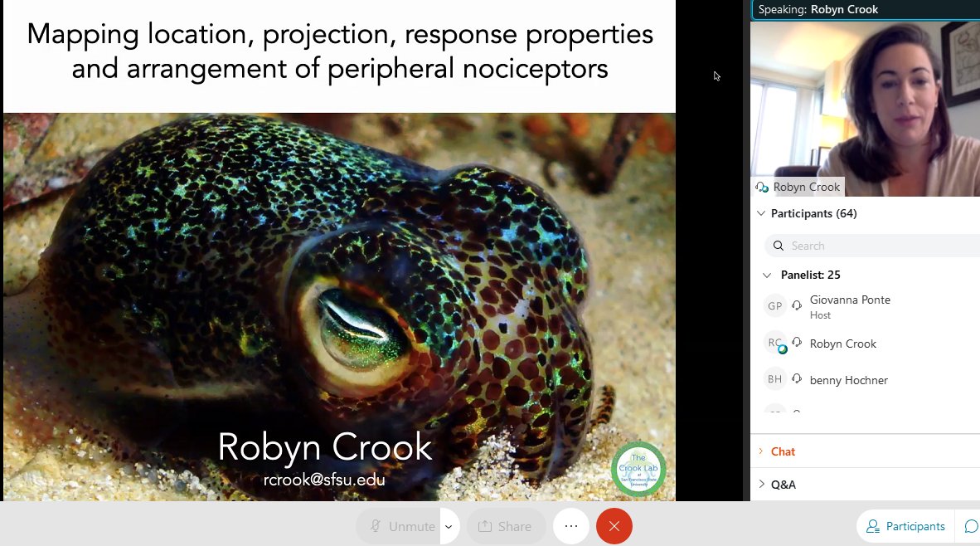Click rcrook@sfsu.edu email on slide
The width and height of the screenshot is (980, 546).
[324, 480]
